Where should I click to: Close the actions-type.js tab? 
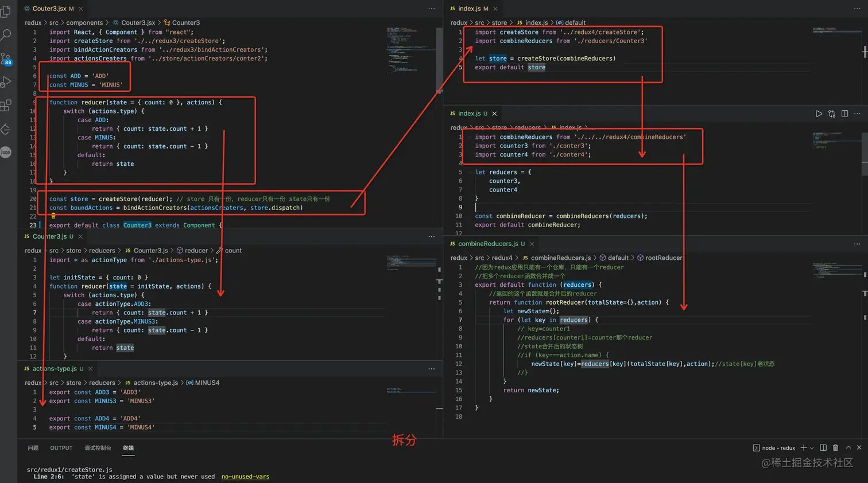[x=91, y=369]
